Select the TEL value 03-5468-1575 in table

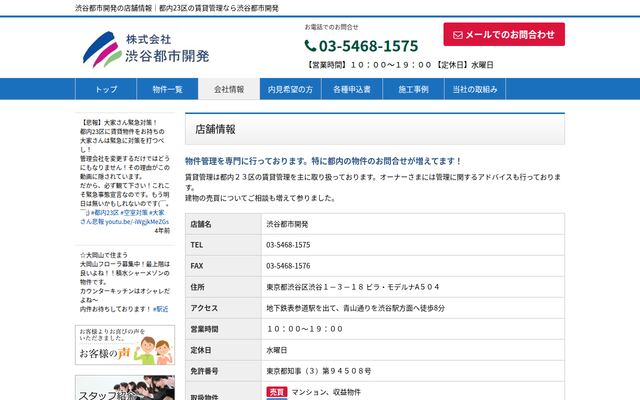coord(288,245)
